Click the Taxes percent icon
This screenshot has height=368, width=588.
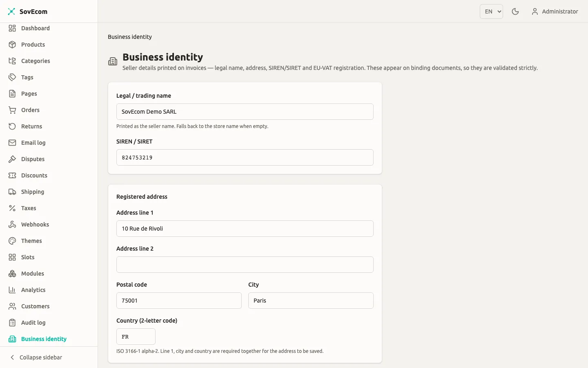(12, 208)
